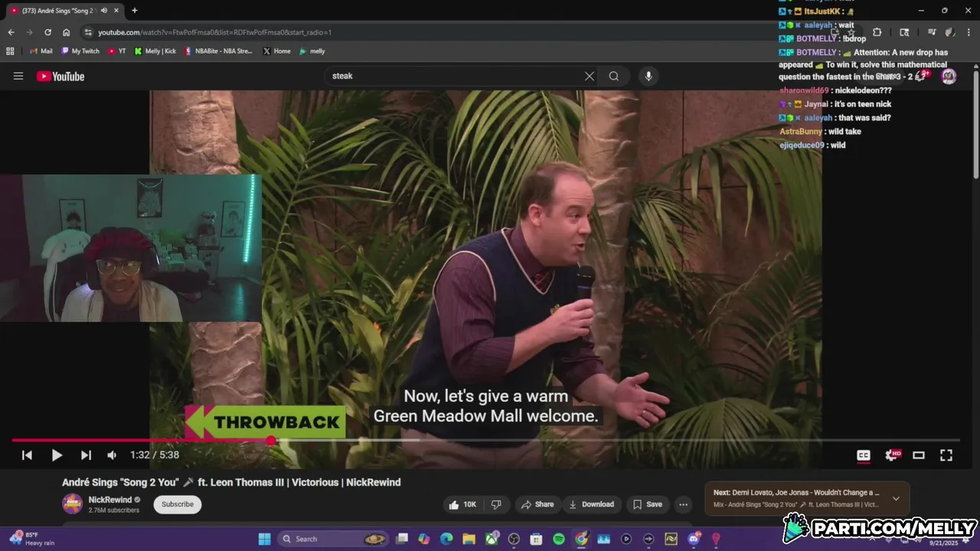980x551 pixels.
Task: Open Chrome from taskbar
Action: coord(581,539)
